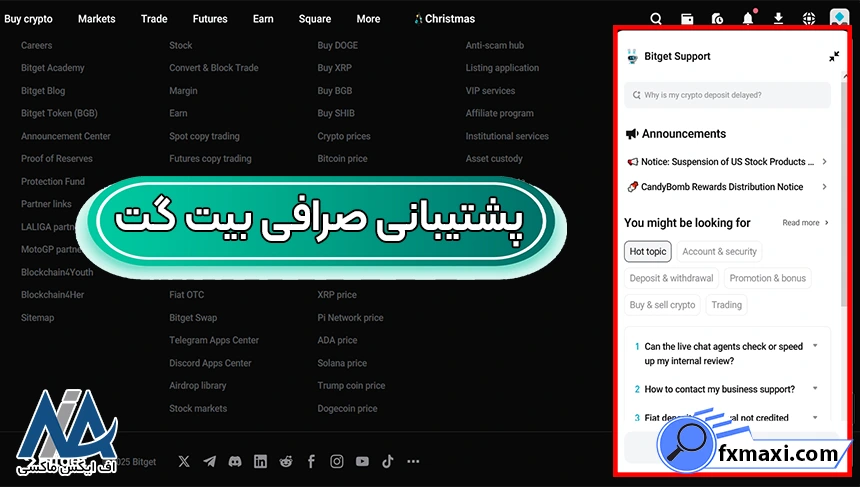Show more social links ellipsis icon
This screenshot has height=487, width=860.
tap(413, 461)
